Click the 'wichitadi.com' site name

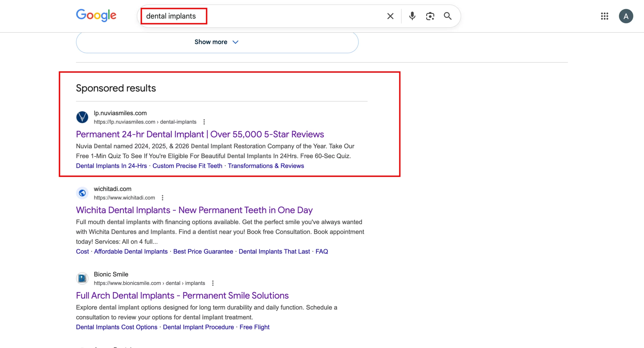click(112, 189)
